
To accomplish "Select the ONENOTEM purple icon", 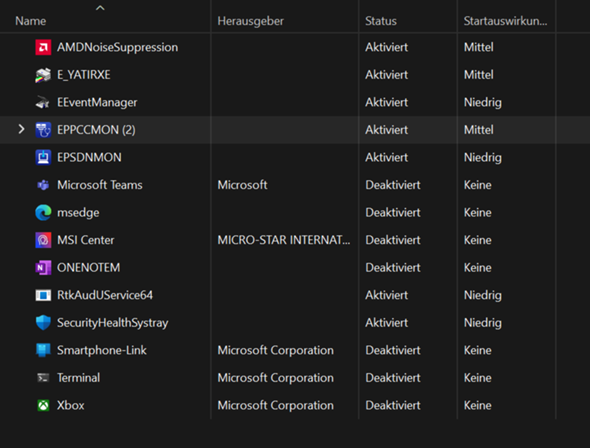I will click(x=43, y=267).
